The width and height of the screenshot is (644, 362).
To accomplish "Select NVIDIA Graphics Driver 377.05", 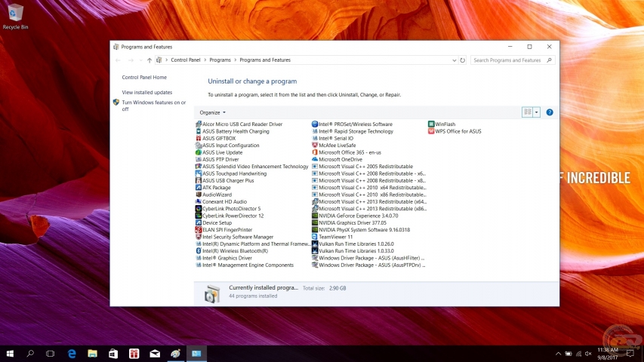I will tap(349, 222).
